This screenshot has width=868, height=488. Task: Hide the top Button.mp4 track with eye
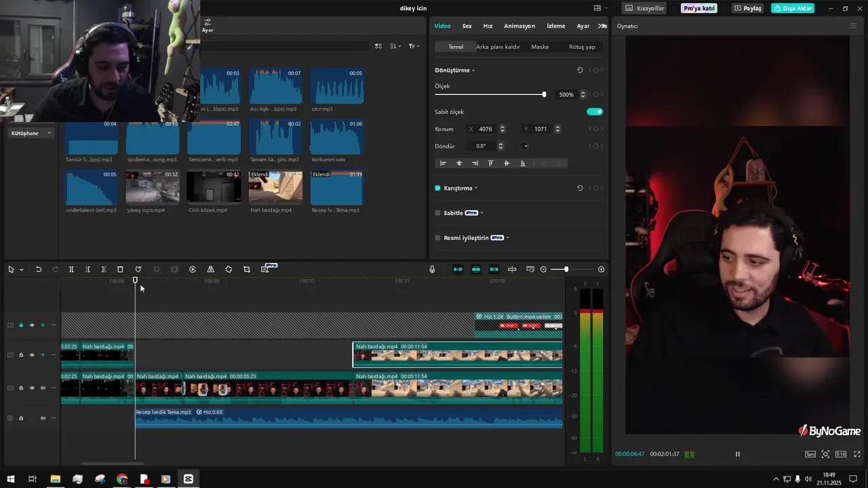pos(31,325)
